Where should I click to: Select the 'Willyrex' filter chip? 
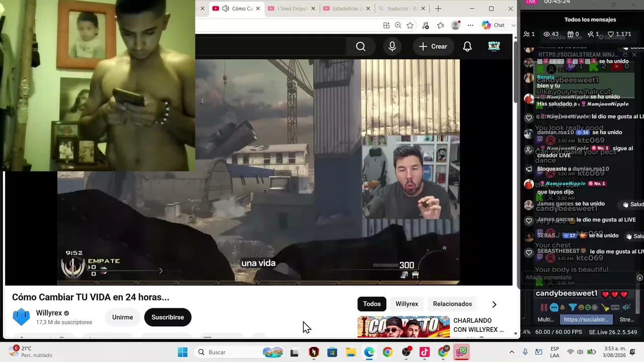[x=407, y=304]
